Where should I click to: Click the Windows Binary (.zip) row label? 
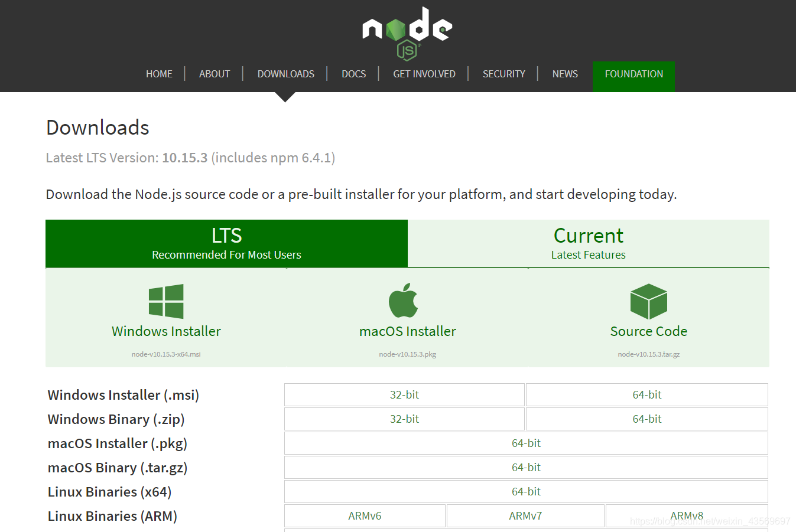click(116, 419)
